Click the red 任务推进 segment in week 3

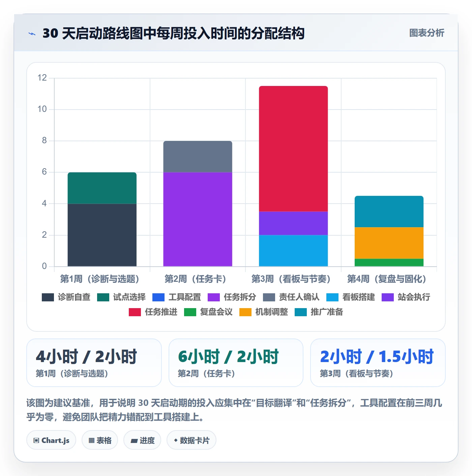(x=293, y=149)
